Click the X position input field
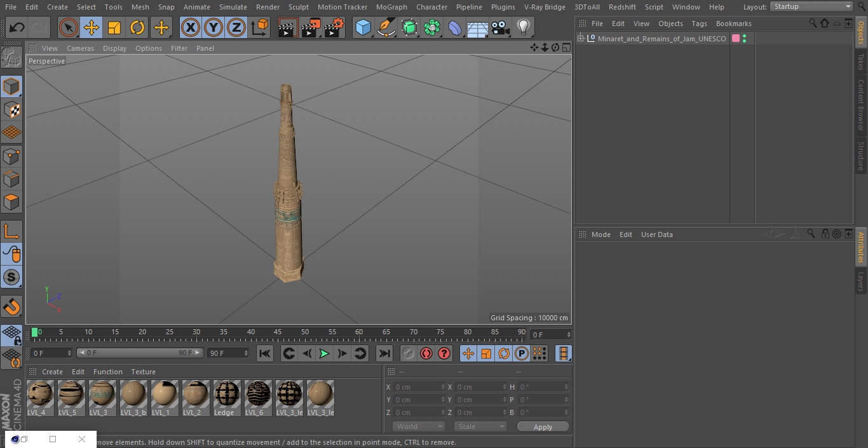This screenshot has height=448, width=868. (419, 387)
